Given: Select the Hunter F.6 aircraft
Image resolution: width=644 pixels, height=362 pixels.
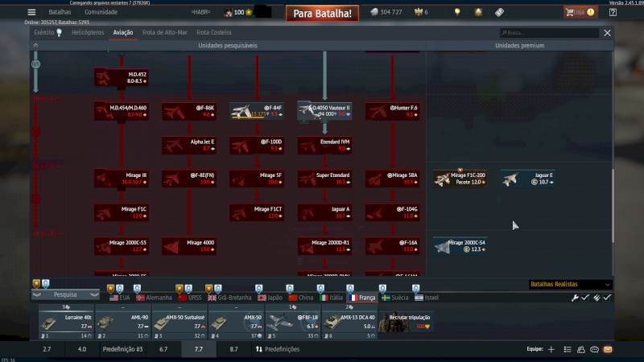Looking at the screenshot, I should tap(392, 111).
